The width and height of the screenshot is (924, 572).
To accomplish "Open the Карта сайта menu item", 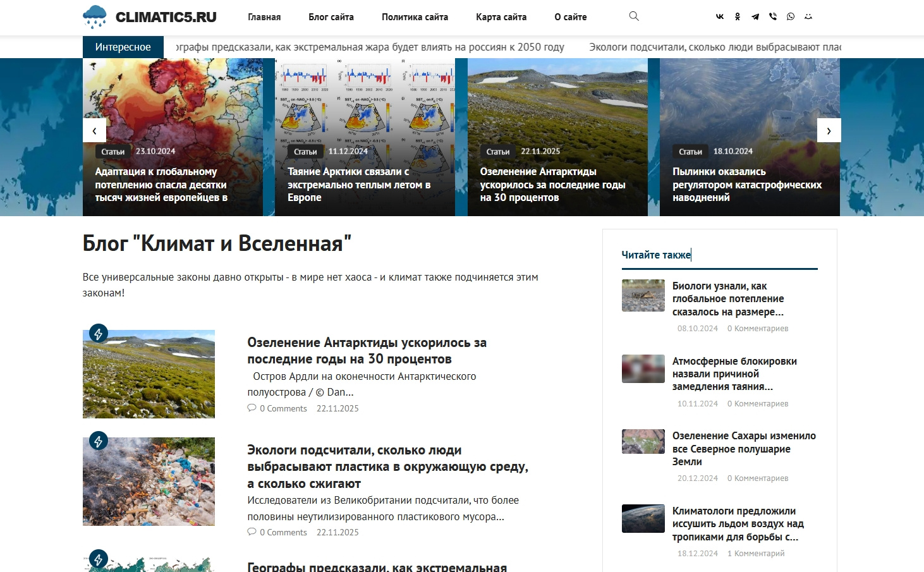I will coord(501,17).
